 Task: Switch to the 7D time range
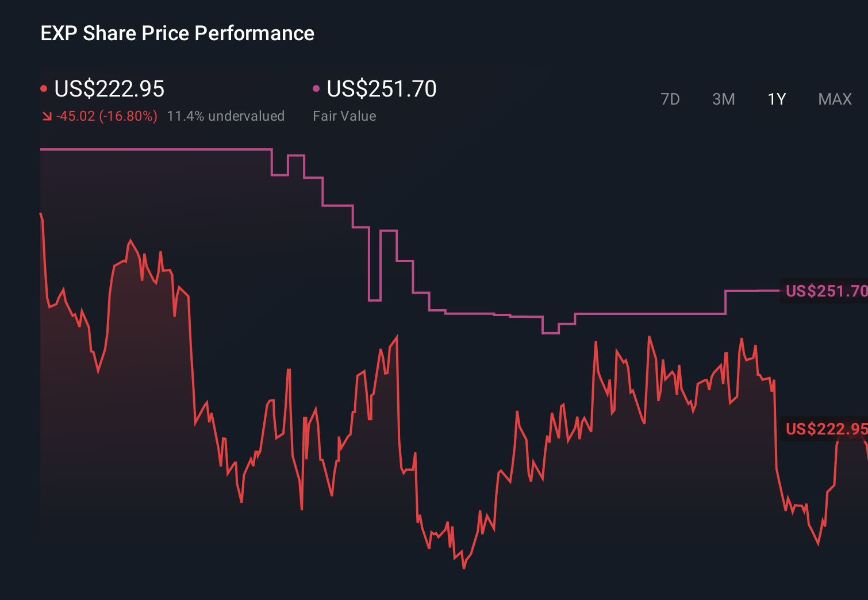pos(670,99)
